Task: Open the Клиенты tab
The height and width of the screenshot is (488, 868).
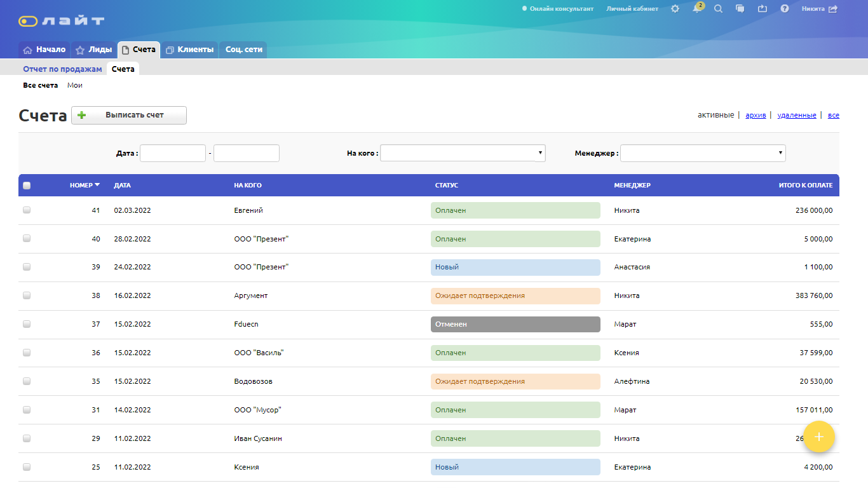Action: (189, 50)
